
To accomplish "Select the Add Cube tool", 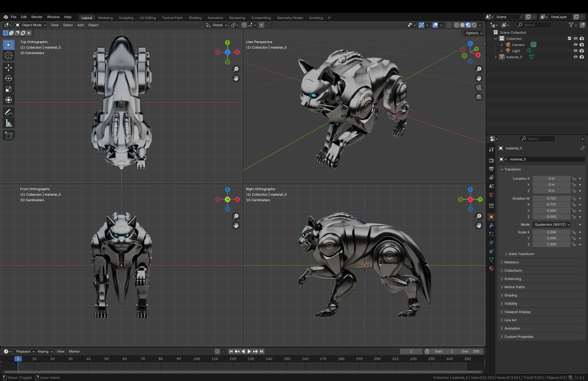I will (9, 135).
